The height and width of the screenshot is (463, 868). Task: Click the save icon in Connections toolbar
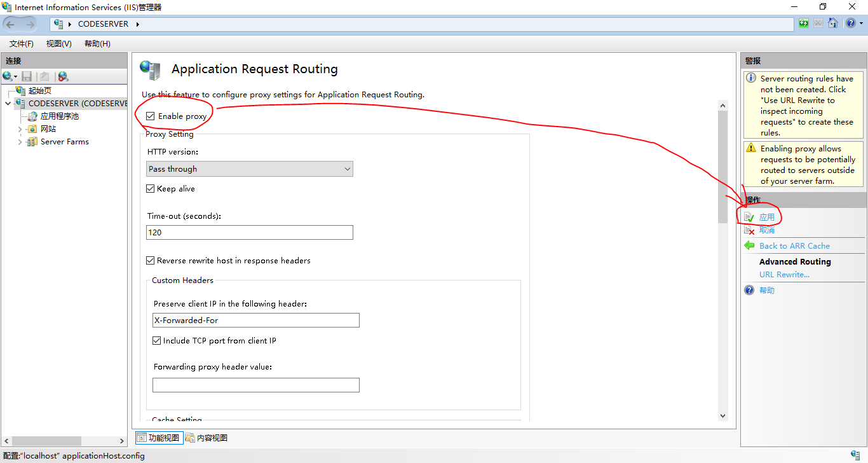(27, 76)
